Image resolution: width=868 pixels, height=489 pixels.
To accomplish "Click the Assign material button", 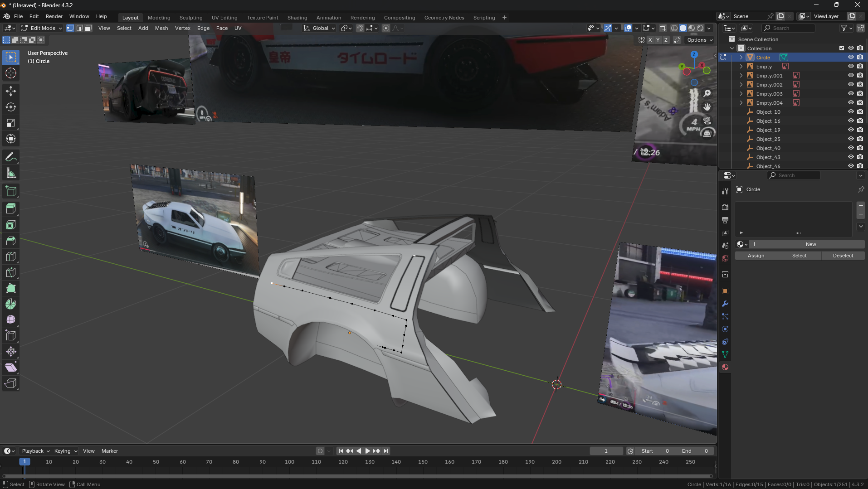I will (756, 256).
